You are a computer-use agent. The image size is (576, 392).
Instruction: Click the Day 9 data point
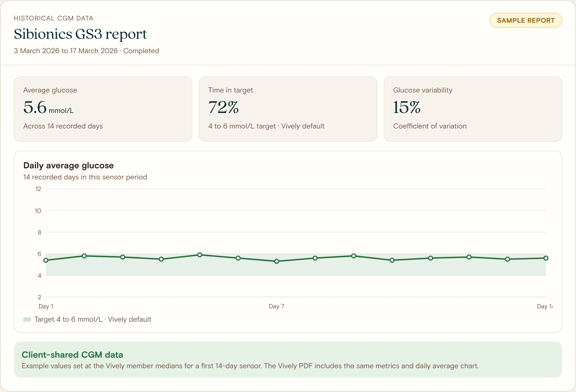coord(354,256)
